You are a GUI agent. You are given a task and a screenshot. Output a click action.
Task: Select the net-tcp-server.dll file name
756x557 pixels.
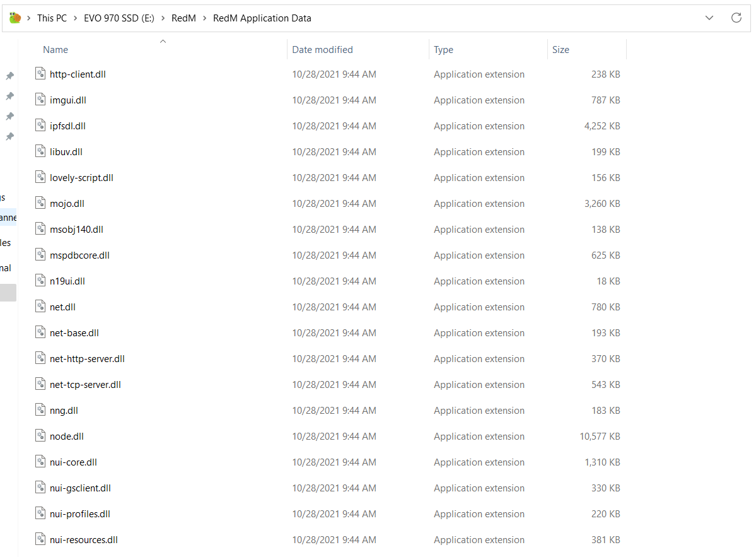(85, 385)
